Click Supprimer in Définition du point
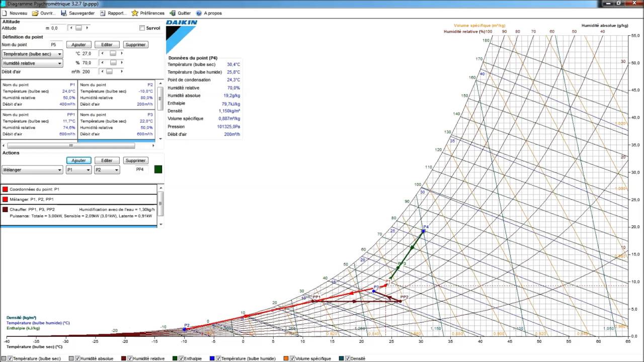 click(x=135, y=45)
